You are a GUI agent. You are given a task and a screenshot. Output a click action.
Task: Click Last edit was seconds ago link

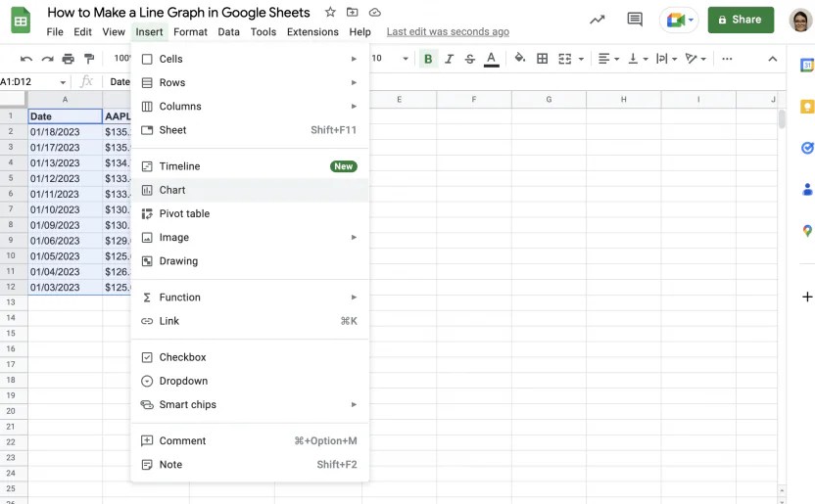click(x=448, y=32)
